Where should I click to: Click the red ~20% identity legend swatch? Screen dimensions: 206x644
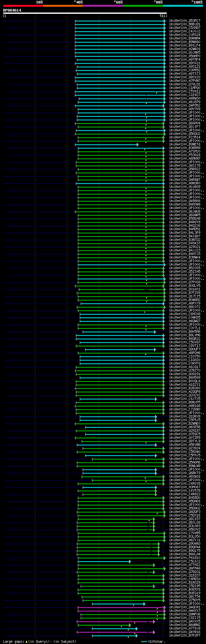pyautogui.click(x=23, y=6)
